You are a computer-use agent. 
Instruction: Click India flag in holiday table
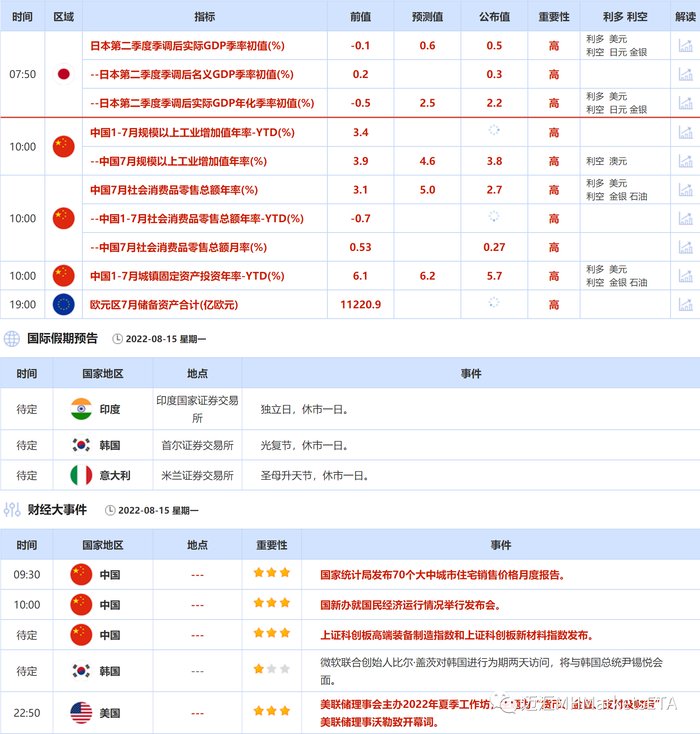(81, 409)
